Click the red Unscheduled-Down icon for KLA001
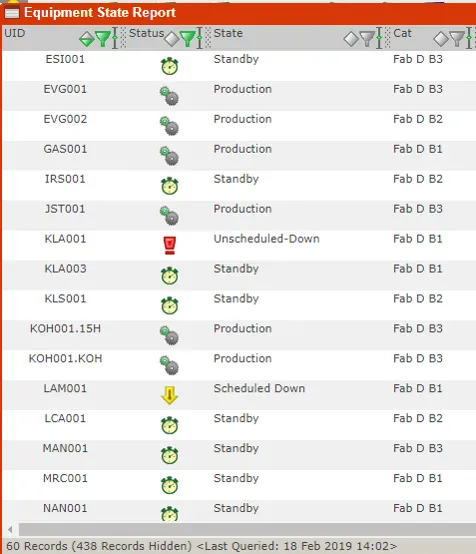476x554 pixels. pyautogui.click(x=170, y=246)
